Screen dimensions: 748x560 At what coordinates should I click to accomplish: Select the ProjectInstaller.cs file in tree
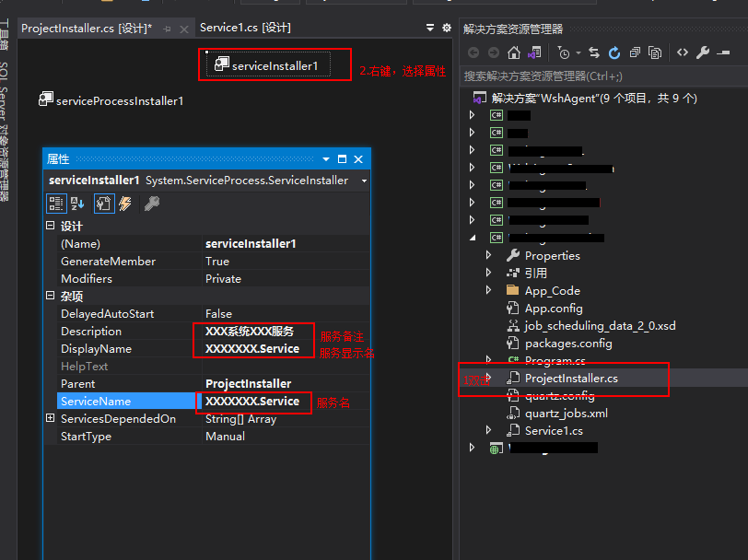click(x=571, y=379)
